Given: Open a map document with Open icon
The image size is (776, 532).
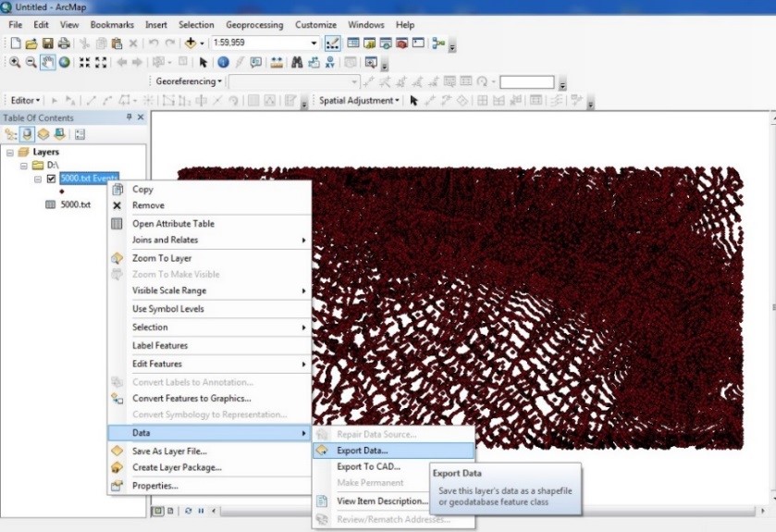Looking at the screenshot, I should [31, 43].
